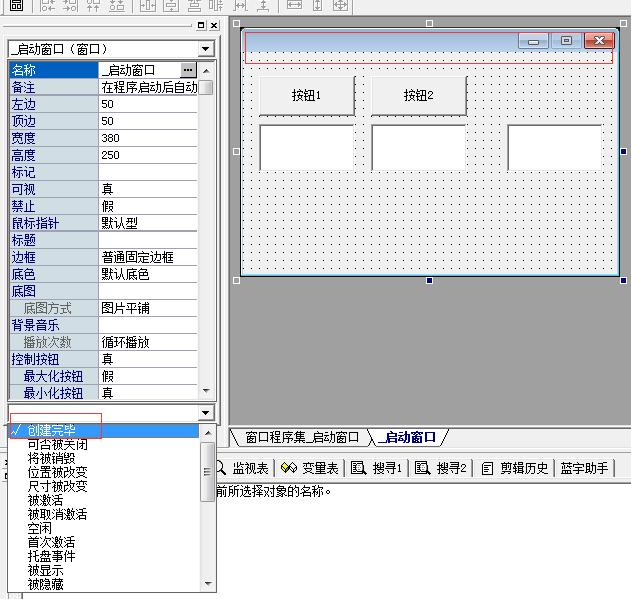Open the 剪辑历史 tab
The height and width of the screenshot is (599, 631).
pos(515,468)
